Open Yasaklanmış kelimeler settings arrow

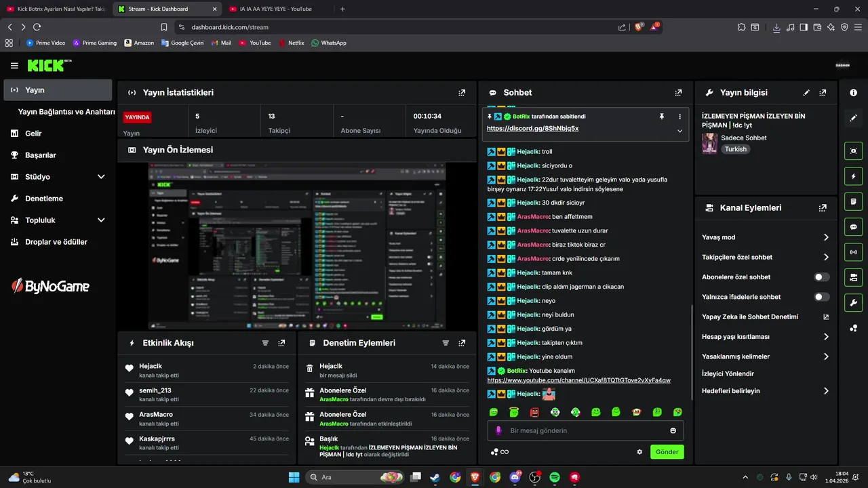pyautogui.click(x=826, y=357)
